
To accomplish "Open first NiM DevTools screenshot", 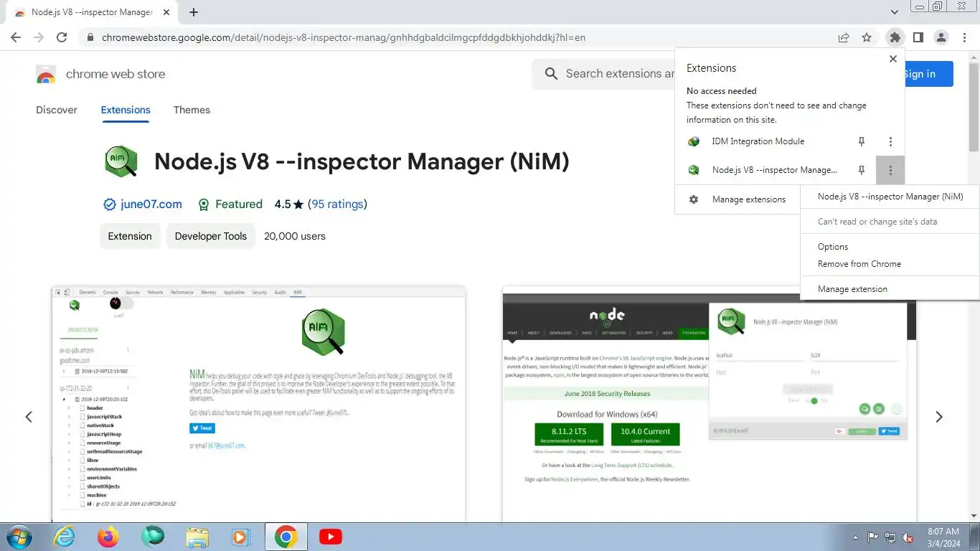I will click(259, 404).
